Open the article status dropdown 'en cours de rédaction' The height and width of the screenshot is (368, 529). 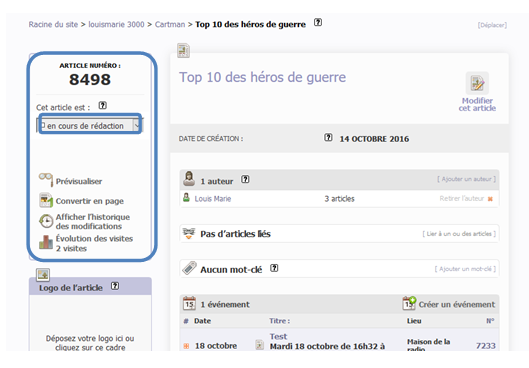pos(90,125)
